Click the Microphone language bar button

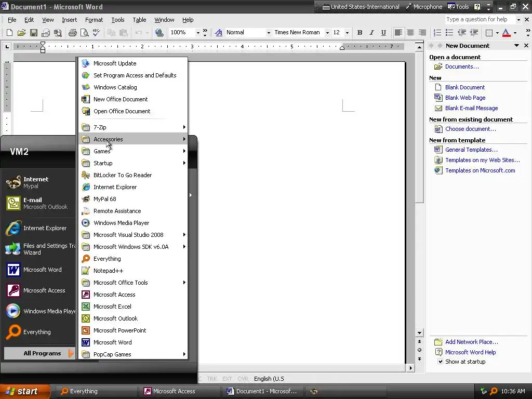[424, 7]
